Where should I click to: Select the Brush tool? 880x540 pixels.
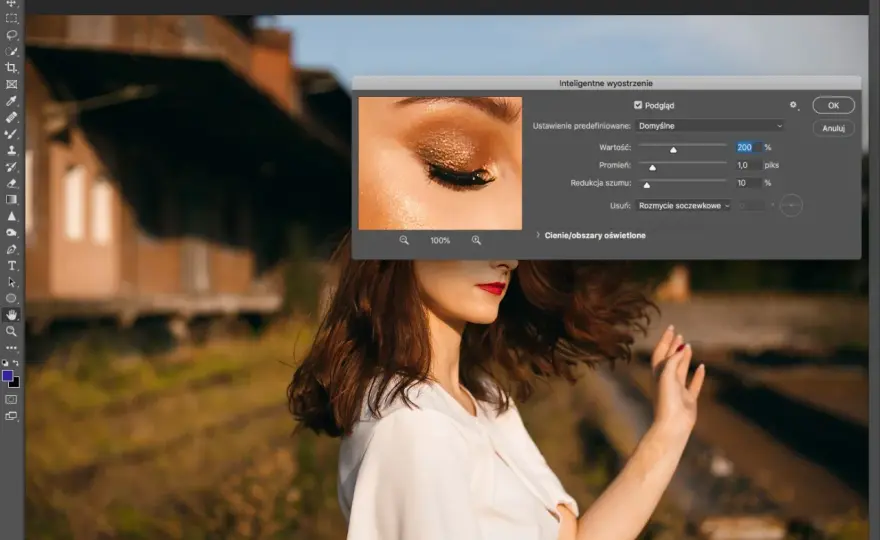pyautogui.click(x=11, y=134)
